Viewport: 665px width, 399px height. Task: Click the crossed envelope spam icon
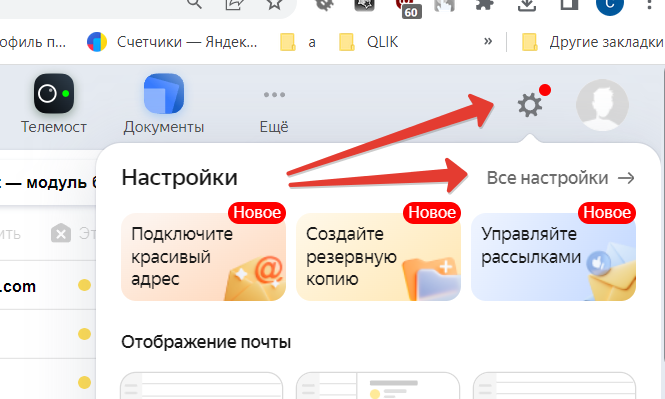(61, 233)
